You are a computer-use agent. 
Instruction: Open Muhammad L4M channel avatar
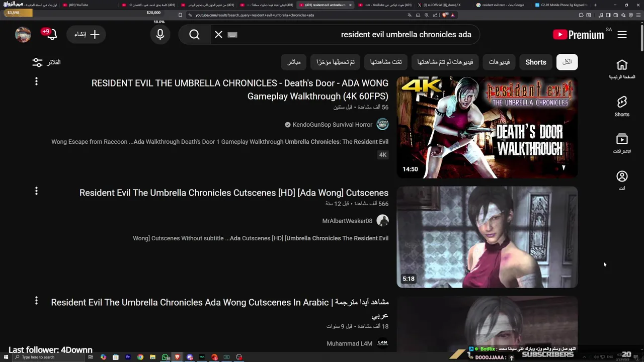pos(382,343)
